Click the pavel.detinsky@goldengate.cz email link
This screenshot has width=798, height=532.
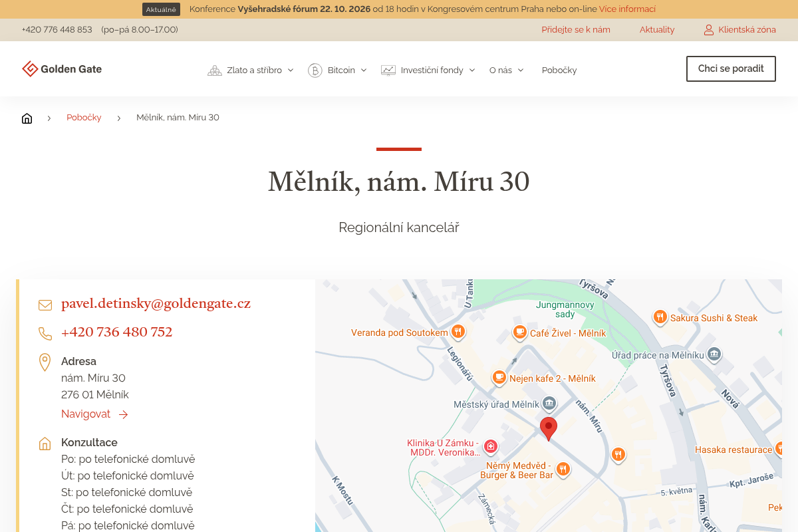coord(156,304)
